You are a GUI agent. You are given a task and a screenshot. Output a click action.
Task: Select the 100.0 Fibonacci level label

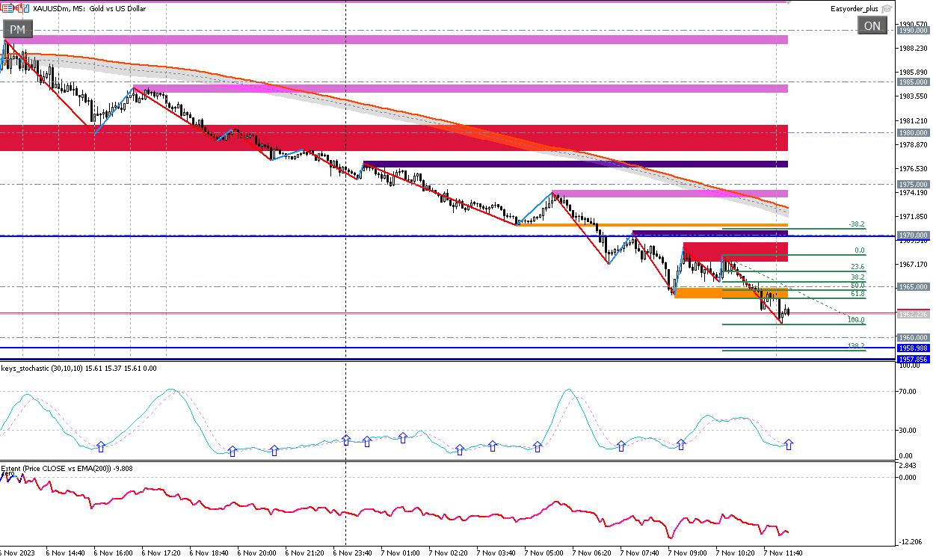coord(856,320)
